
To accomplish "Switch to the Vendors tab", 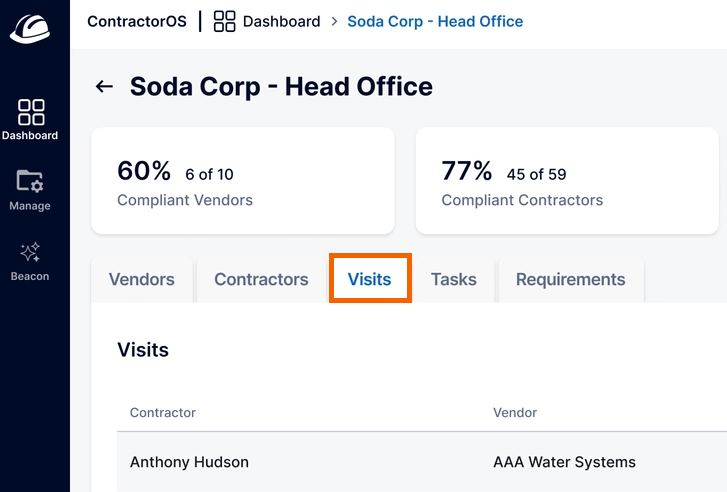I will [x=142, y=279].
